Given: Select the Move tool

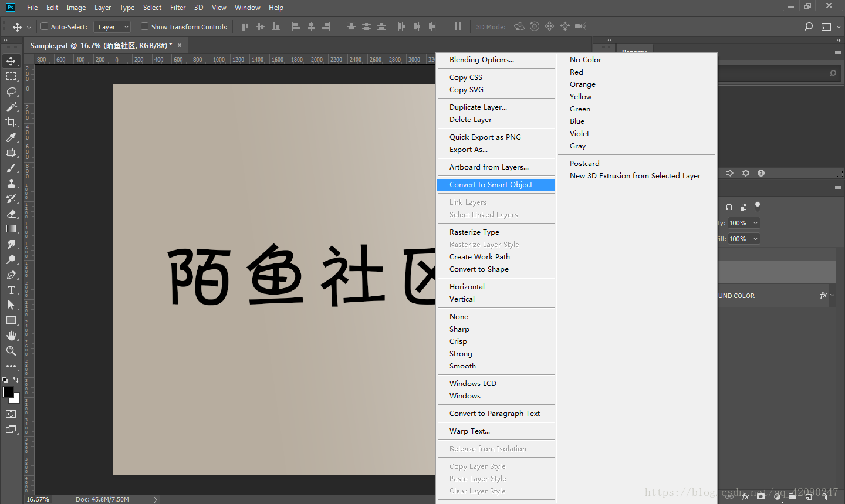Looking at the screenshot, I should [x=11, y=61].
